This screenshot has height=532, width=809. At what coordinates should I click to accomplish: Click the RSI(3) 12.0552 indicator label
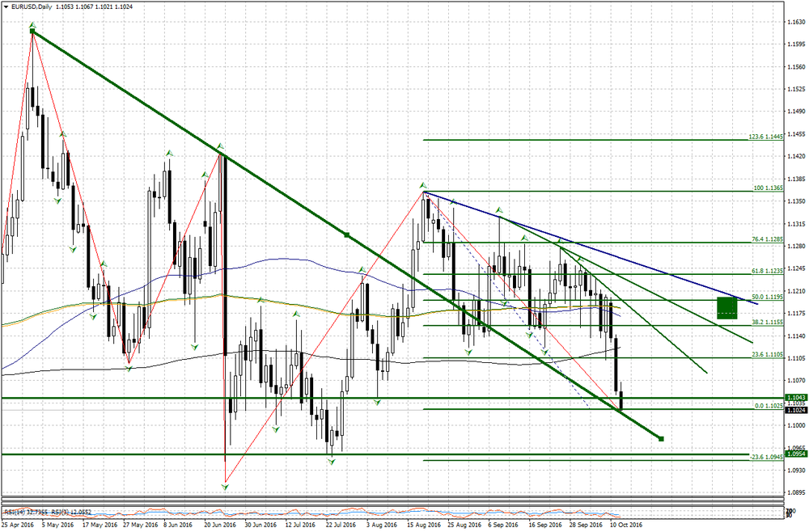pyautogui.click(x=71, y=513)
